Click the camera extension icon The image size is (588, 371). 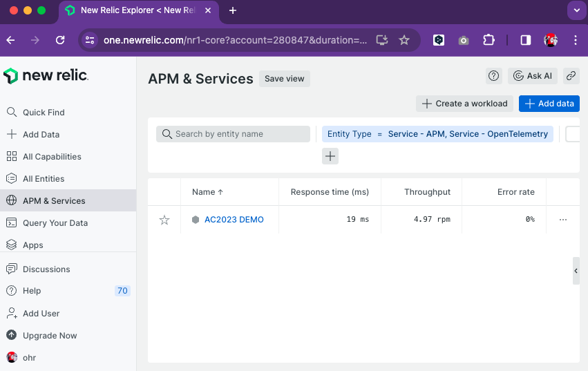pos(464,40)
